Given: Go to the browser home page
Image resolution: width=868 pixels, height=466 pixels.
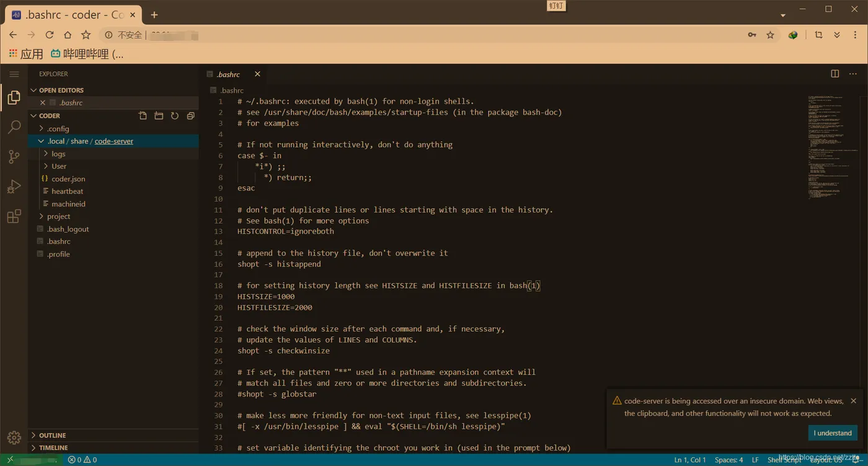Looking at the screenshot, I should point(68,35).
